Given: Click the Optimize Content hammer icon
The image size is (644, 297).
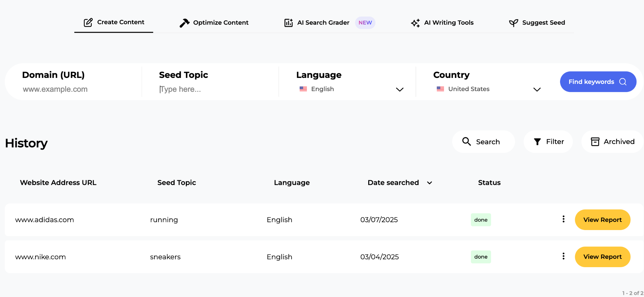Looking at the screenshot, I should tap(184, 23).
